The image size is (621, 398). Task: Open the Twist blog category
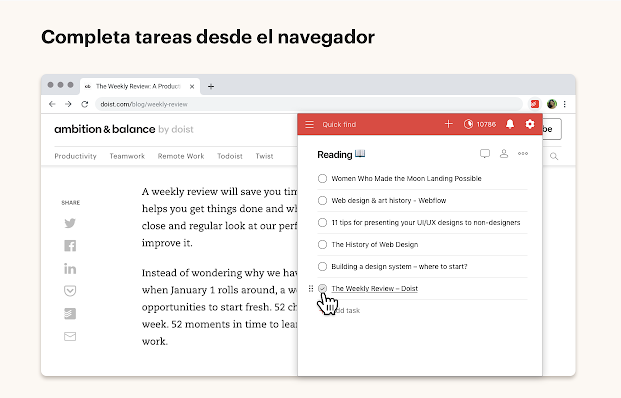[x=264, y=156]
